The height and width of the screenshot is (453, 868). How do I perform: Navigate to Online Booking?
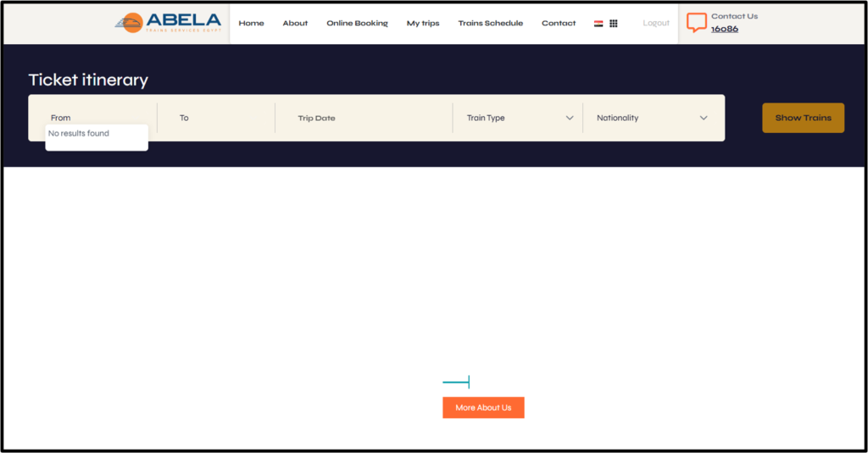[357, 24]
